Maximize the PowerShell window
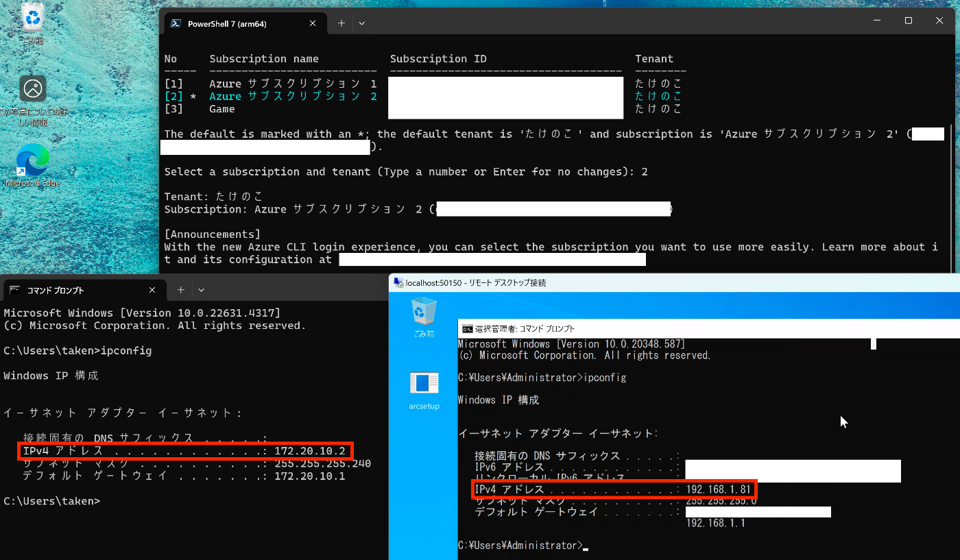960x560 pixels. 908,21
